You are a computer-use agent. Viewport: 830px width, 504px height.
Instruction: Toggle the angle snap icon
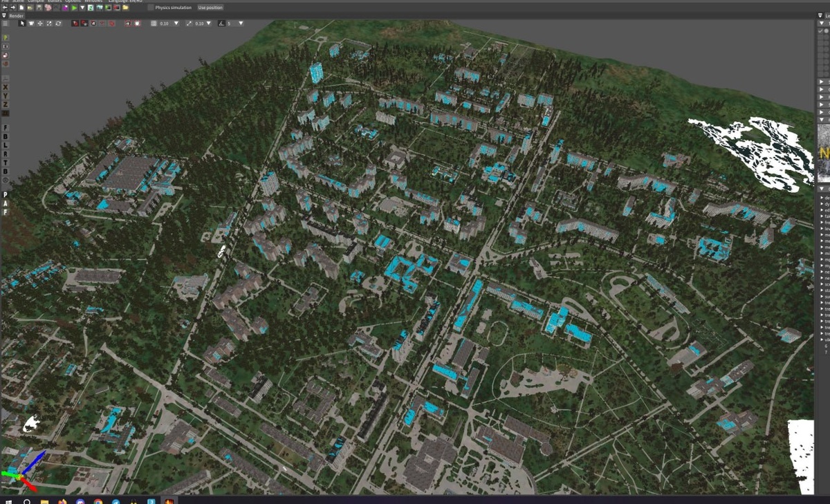click(221, 24)
